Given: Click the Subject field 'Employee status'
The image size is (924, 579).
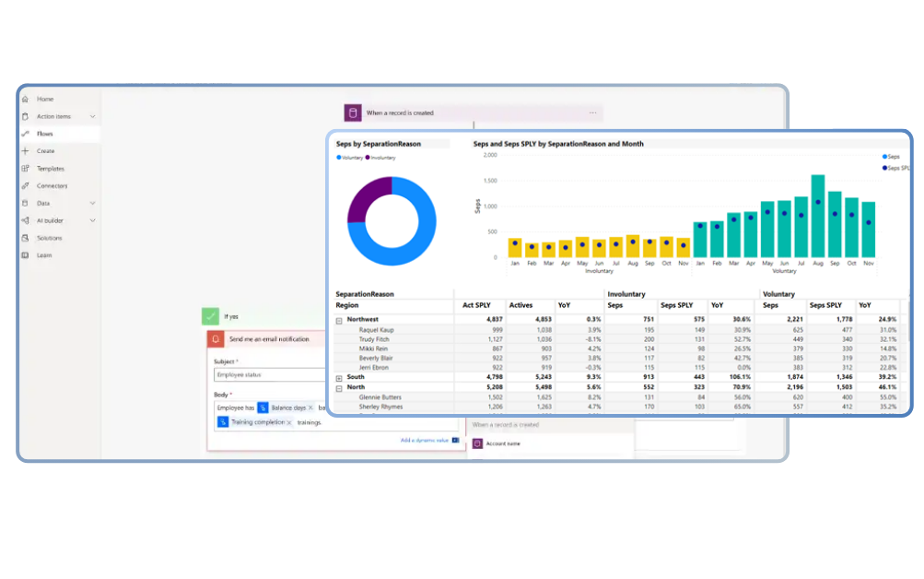Looking at the screenshot, I should point(267,375).
